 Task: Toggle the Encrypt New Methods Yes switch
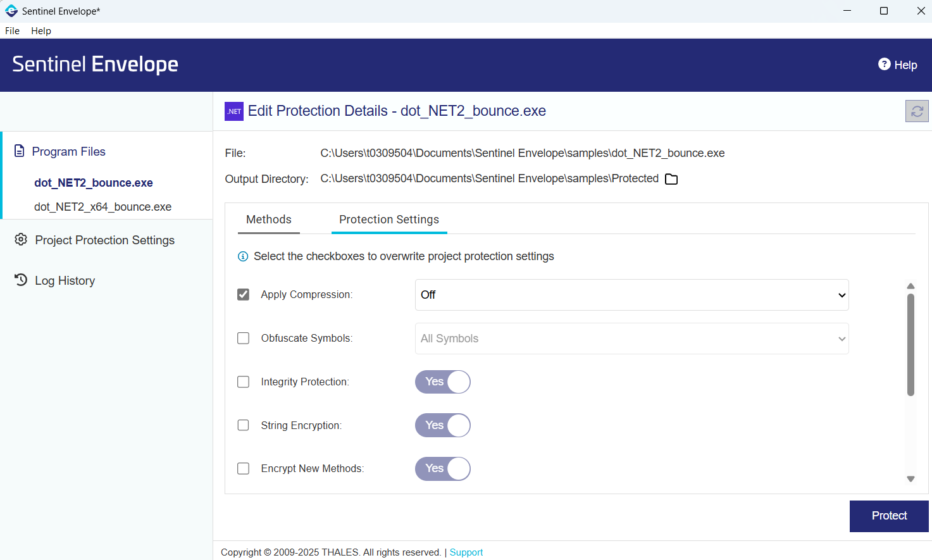click(x=443, y=469)
